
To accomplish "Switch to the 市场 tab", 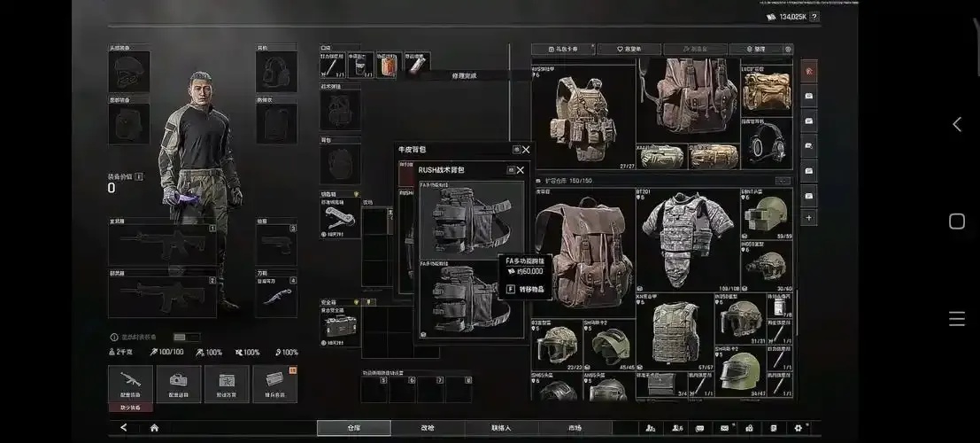I will click(575, 428).
